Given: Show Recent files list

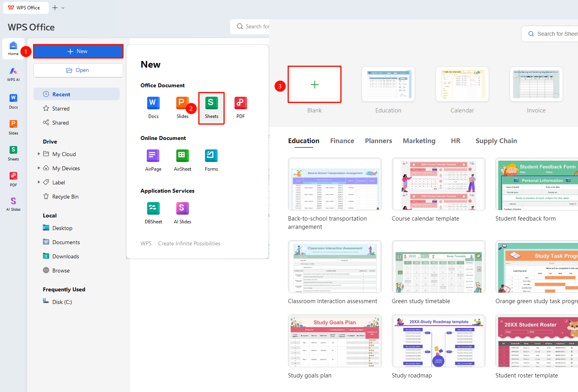Looking at the screenshot, I should 76,94.
